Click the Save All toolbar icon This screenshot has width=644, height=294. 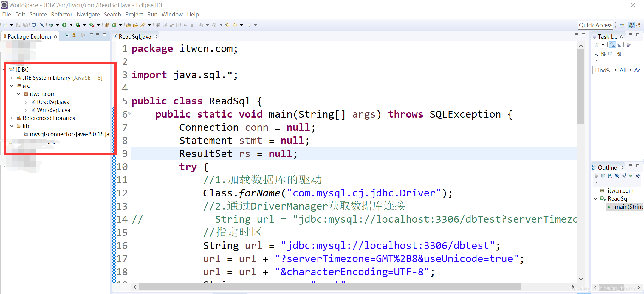point(26,25)
